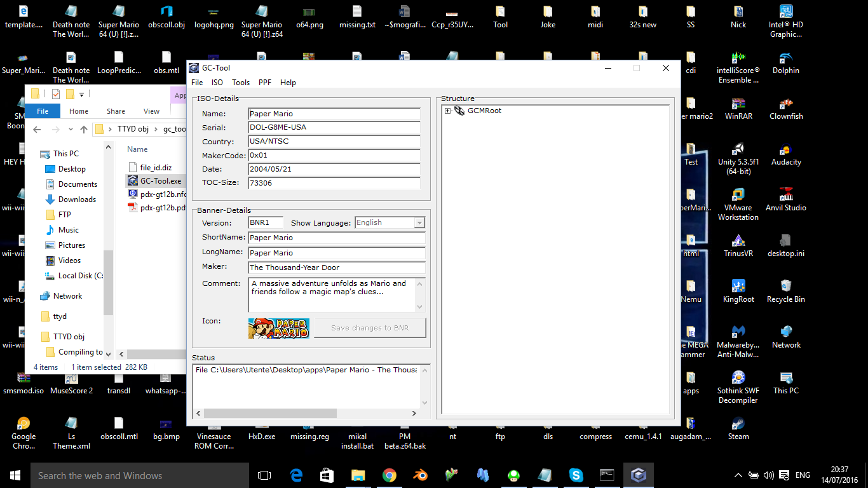Click the Blender icon in the taskbar

[x=421, y=475]
